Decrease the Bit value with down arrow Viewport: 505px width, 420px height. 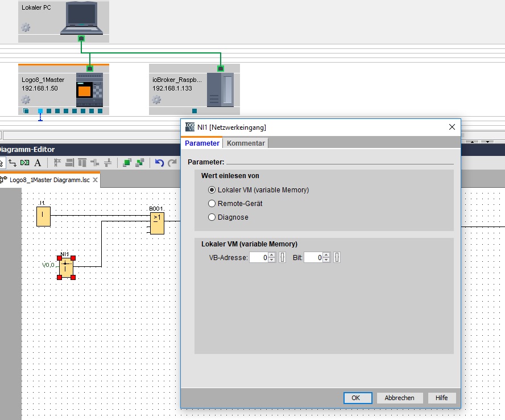tap(326, 260)
